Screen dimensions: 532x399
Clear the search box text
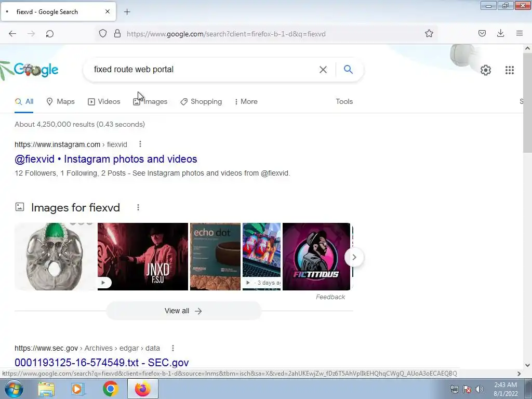tap(323, 70)
